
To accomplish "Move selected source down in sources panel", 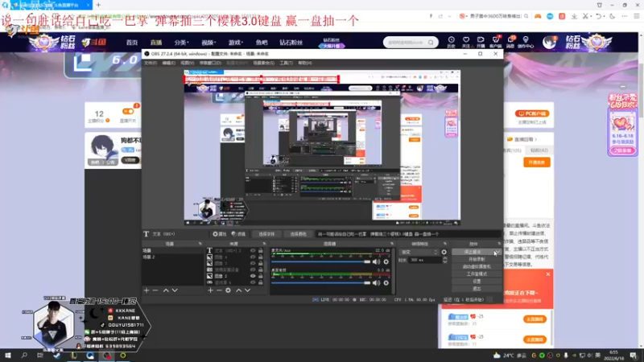I will point(248,290).
